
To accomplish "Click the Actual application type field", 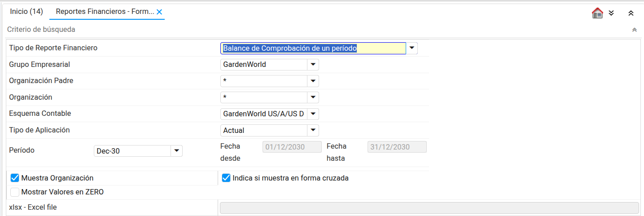I will [264, 130].
